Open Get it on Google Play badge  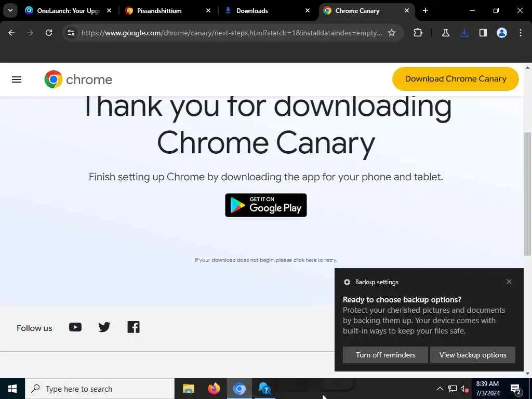pos(265,205)
